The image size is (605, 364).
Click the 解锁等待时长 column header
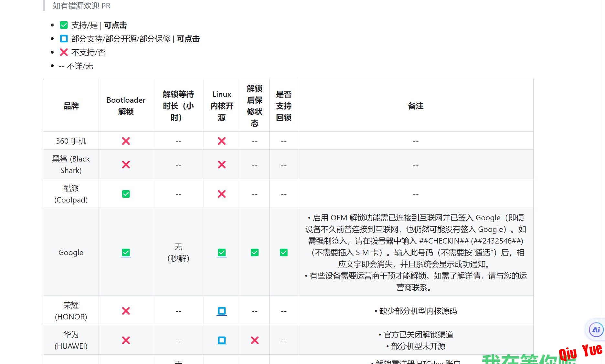tap(178, 106)
